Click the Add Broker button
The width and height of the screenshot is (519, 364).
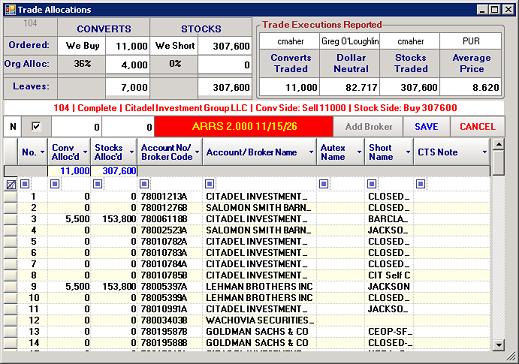(368, 127)
